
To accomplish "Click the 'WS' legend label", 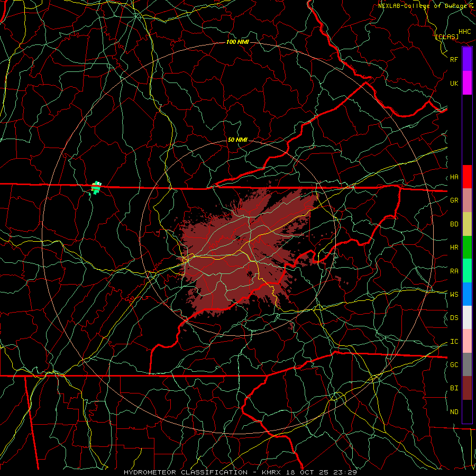I will (454, 294).
